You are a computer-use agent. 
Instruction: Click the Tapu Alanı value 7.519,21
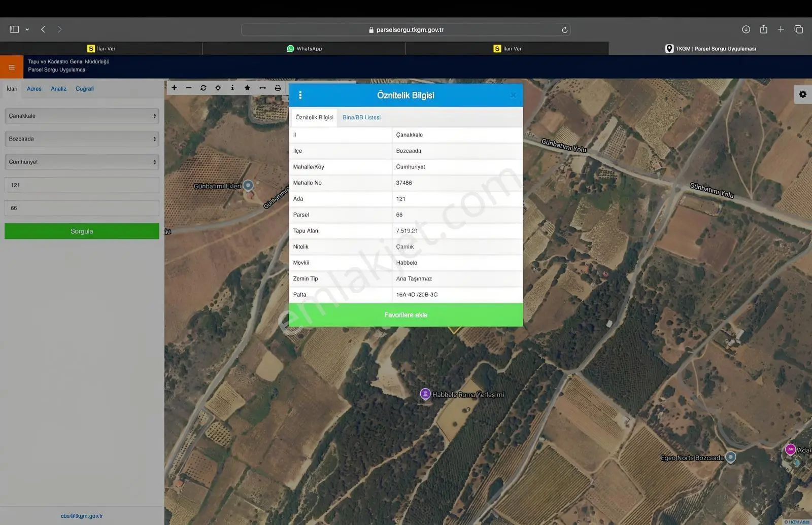coord(407,231)
